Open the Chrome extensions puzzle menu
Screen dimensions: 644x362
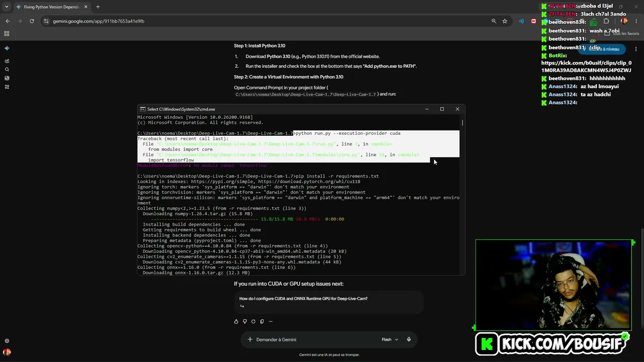click(606, 21)
